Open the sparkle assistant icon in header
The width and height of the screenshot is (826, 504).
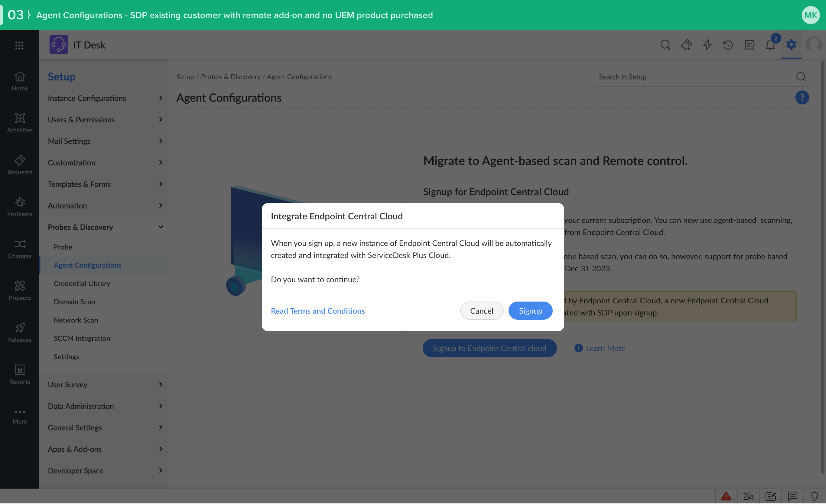tap(686, 45)
